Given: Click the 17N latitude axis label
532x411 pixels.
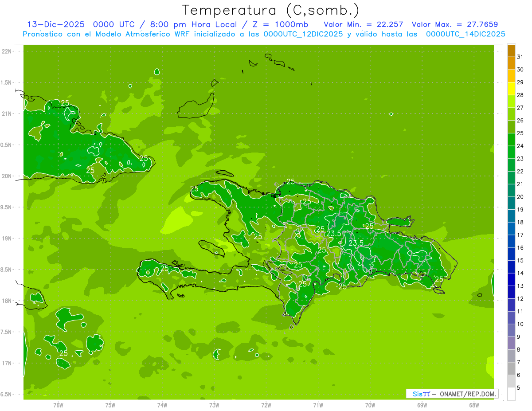Looking at the screenshot, I should click(7, 363).
